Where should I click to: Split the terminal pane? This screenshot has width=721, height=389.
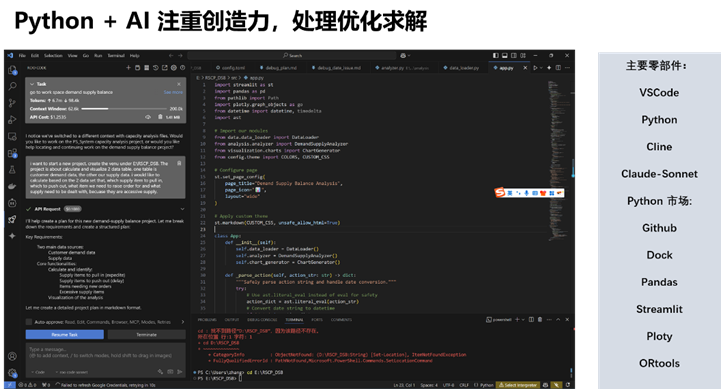(x=531, y=319)
